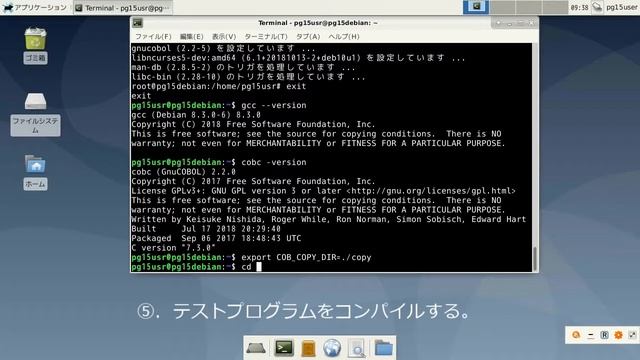Open the blue folder icon in the dock

click(384, 348)
